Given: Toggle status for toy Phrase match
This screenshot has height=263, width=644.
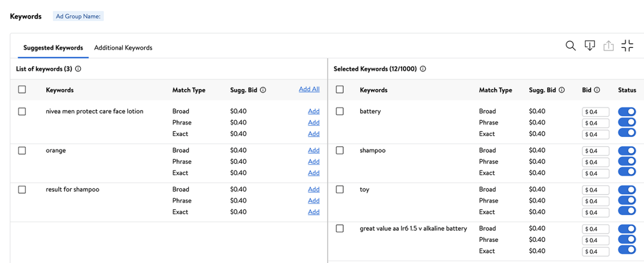Looking at the screenshot, I should pyautogui.click(x=627, y=200).
